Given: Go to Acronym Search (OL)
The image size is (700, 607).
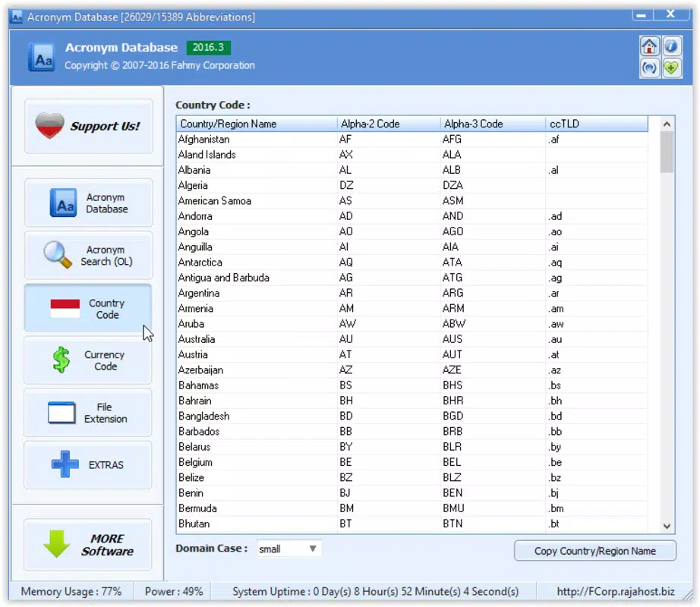Looking at the screenshot, I should coord(88,255).
